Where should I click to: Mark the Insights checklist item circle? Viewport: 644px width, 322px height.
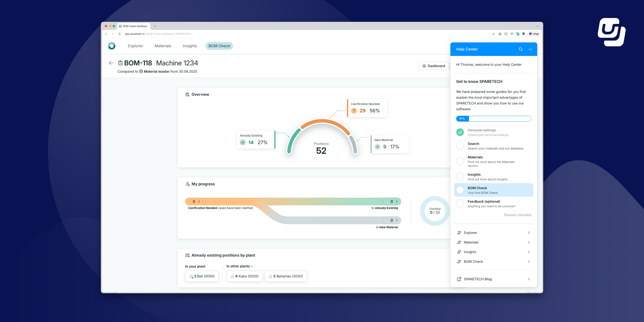(x=460, y=177)
